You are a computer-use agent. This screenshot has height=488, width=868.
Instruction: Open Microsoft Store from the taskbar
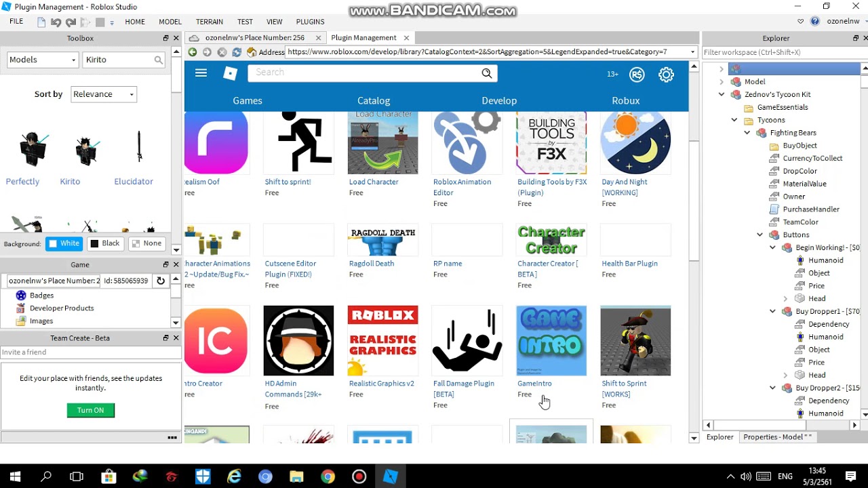tap(108, 476)
